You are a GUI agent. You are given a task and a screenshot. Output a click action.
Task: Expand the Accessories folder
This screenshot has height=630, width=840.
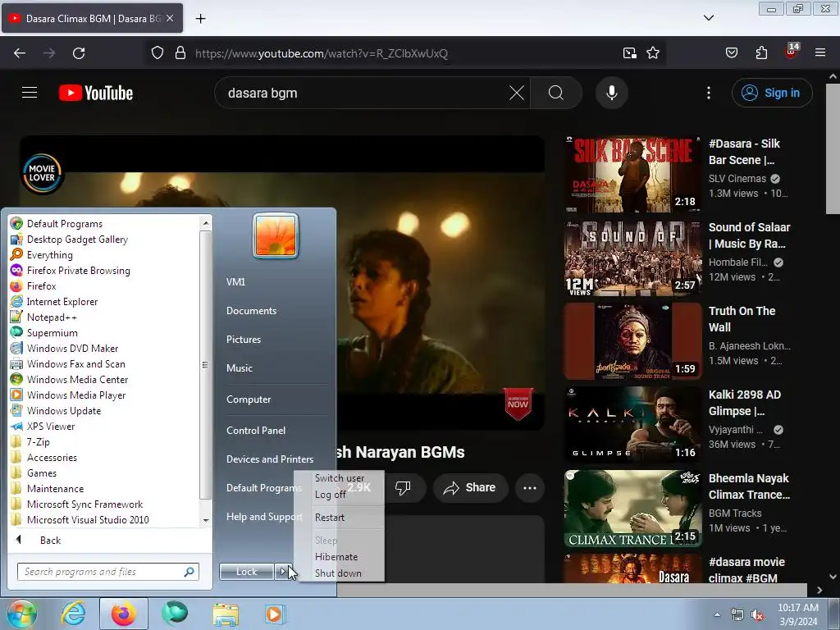tap(52, 458)
